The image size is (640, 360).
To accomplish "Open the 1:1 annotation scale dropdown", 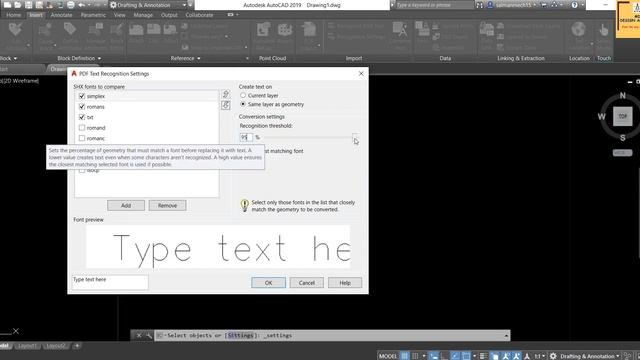I will pyautogui.click(x=540, y=356).
